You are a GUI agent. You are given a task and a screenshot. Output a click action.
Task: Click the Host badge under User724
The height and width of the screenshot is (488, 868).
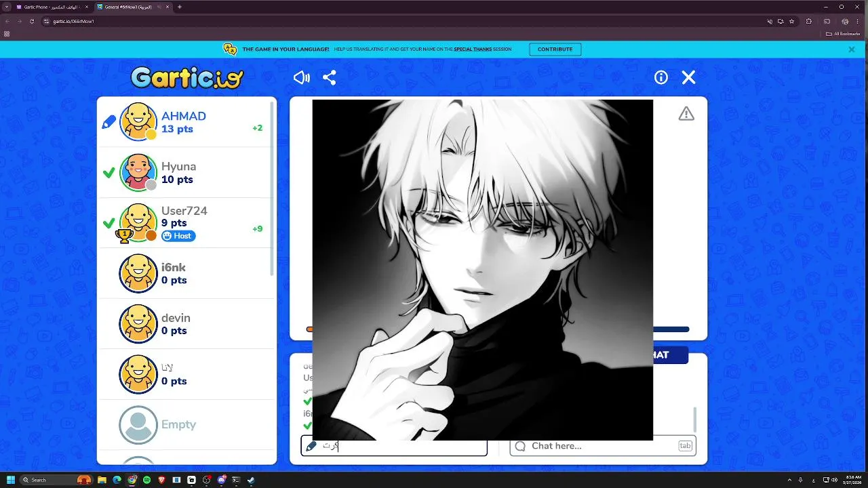[x=178, y=236]
